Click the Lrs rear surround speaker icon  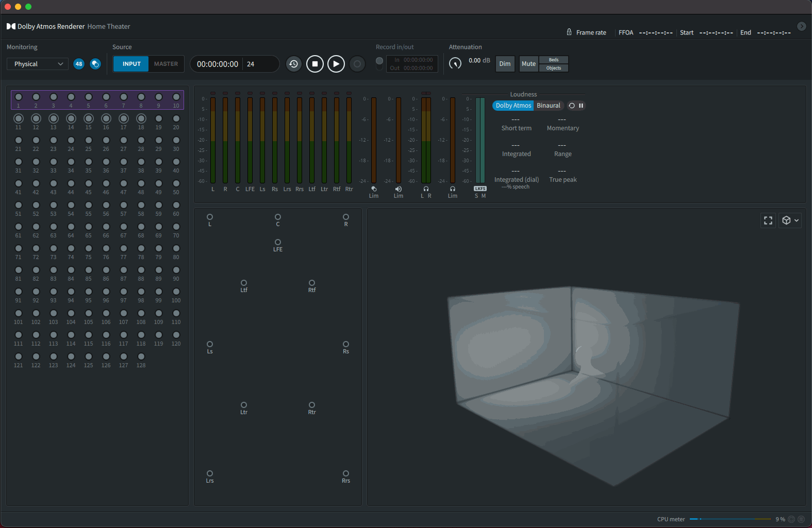point(210,473)
